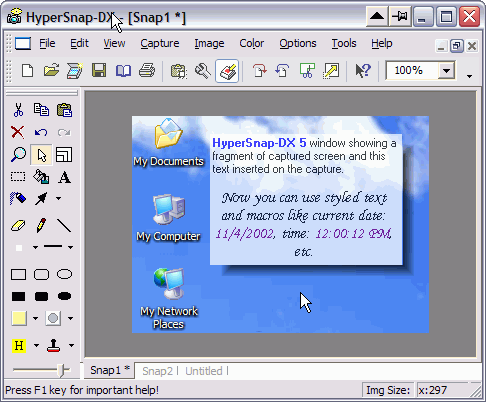Click the gray circle background swatch
The width and height of the screenshot is (486, 402).
53,318
